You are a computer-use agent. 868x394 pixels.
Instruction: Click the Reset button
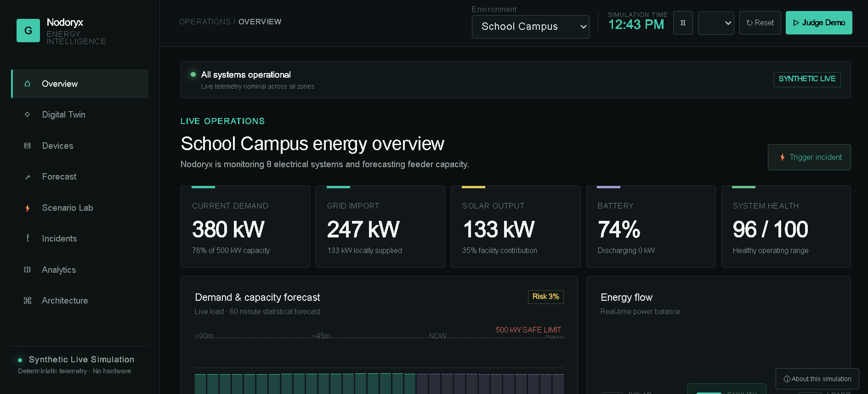(760, 23)
